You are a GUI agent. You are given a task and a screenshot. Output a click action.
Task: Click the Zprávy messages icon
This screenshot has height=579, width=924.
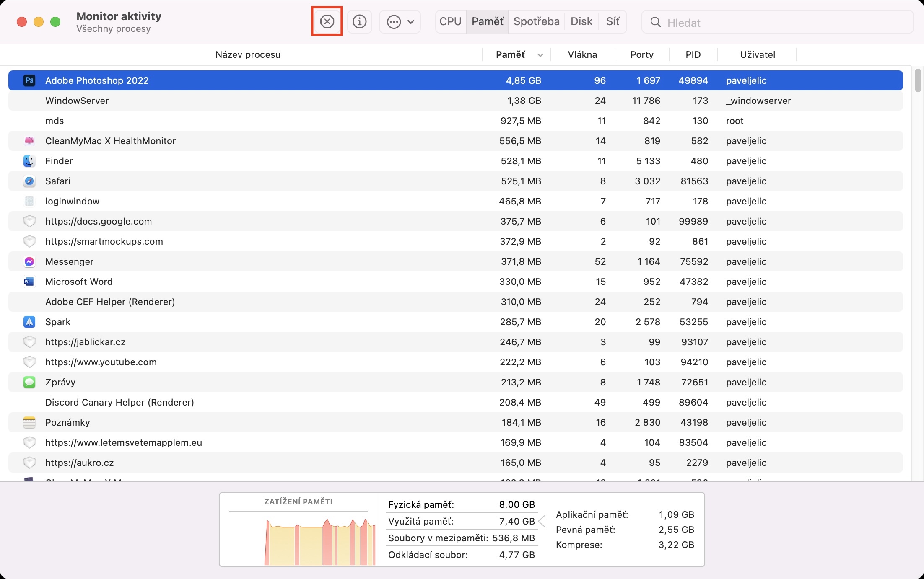point(29,382)
